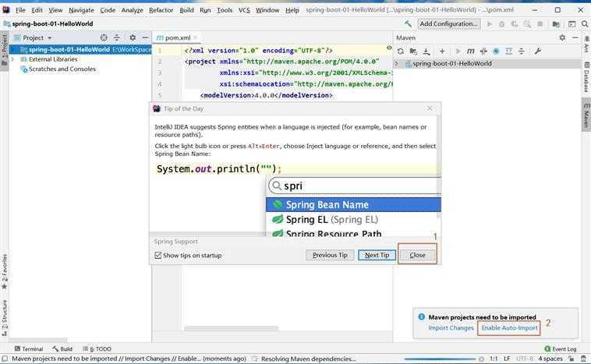Expand spring-boot-01-HelloWorld in Maven panel

(397, 64)
